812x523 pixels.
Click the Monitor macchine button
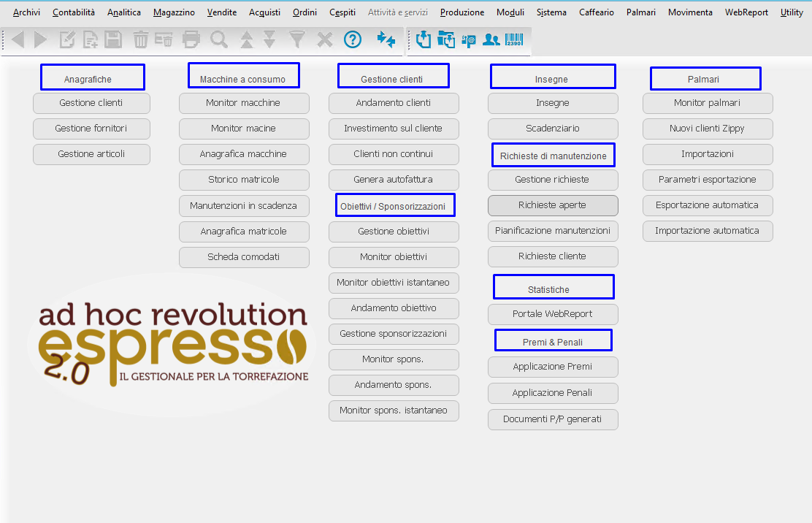point(244,103)
